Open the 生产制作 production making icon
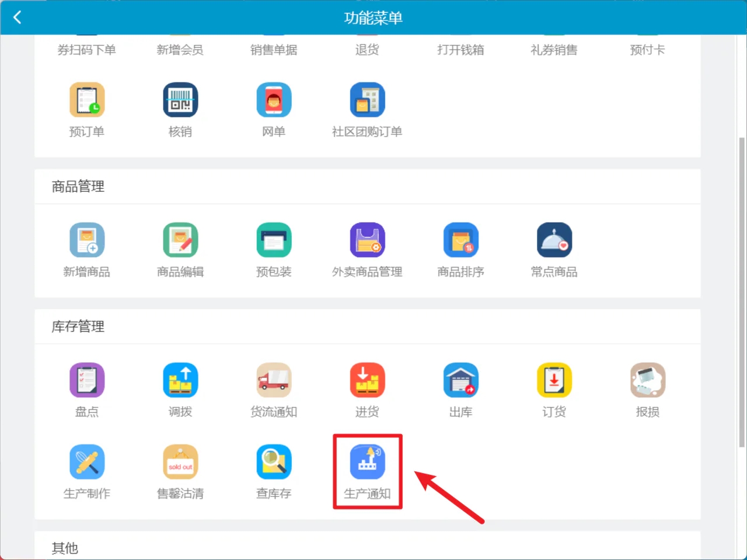The image size is (747, 560). pyautogui.click(x=87, y=461)
